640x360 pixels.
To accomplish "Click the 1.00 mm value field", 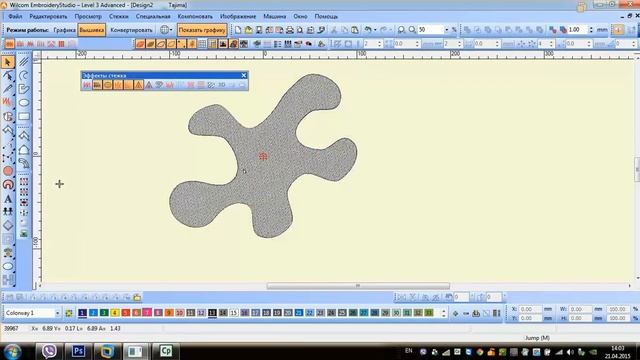I will [x=577, y=30].
